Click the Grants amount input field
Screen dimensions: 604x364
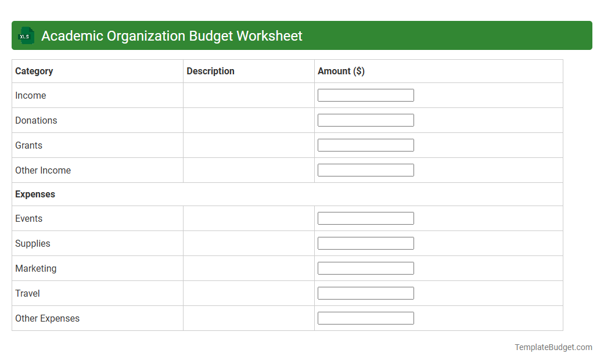click(365, 145)
